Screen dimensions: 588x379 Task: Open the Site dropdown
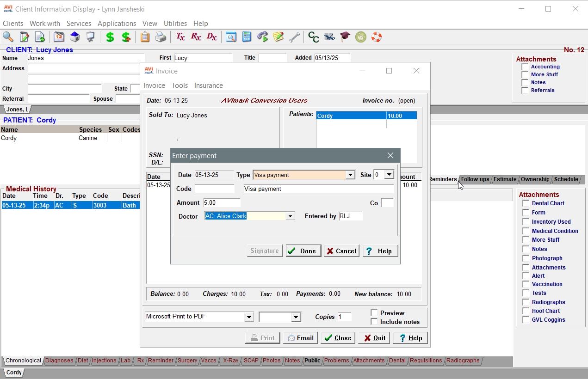389,175
